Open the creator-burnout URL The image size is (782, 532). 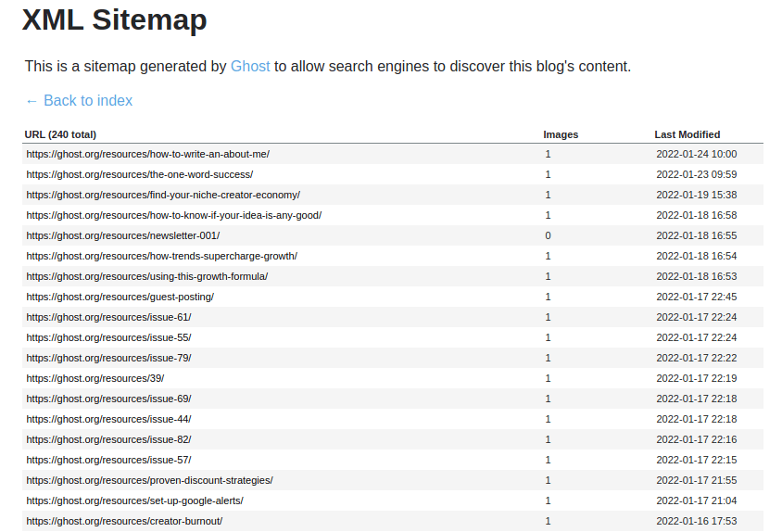click(124, 521)
